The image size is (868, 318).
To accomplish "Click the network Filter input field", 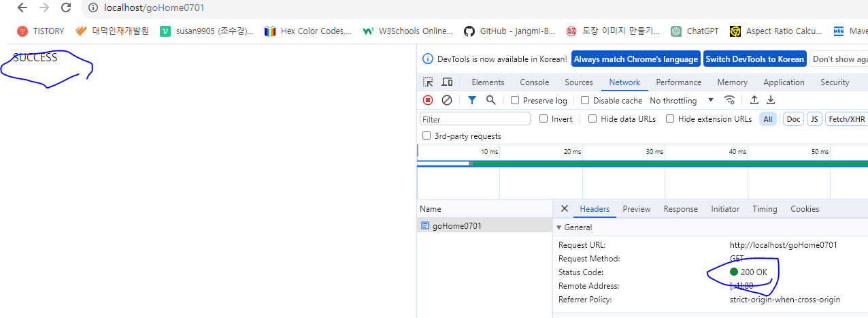I will pyautogui.click(x=475, y=119).
